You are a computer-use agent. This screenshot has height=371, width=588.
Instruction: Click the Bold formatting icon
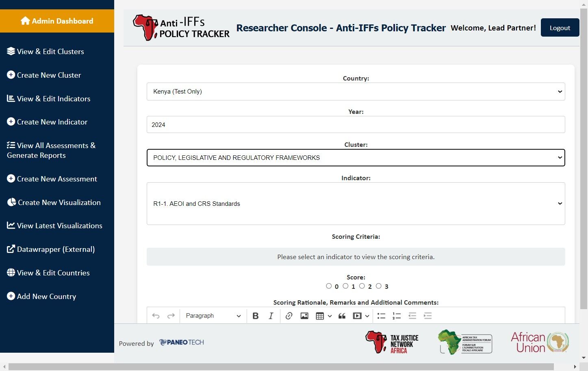(x=256, y=316)
